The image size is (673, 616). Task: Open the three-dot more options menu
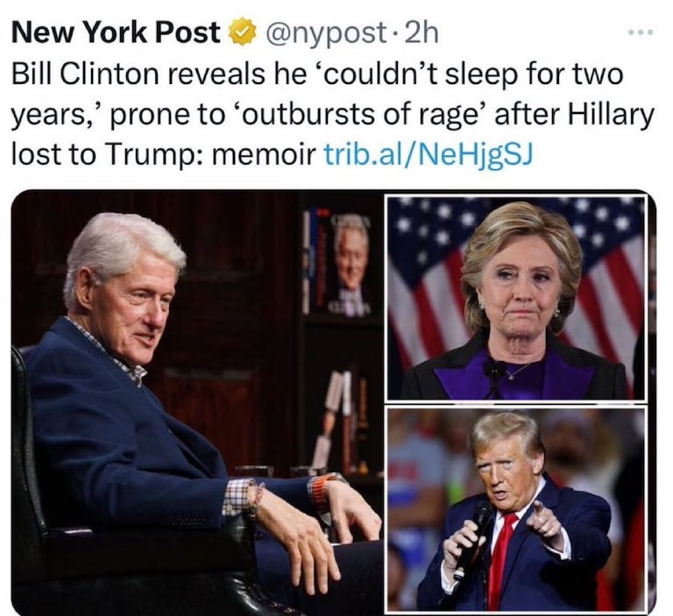pyautogui.click(x=641, y=32)
